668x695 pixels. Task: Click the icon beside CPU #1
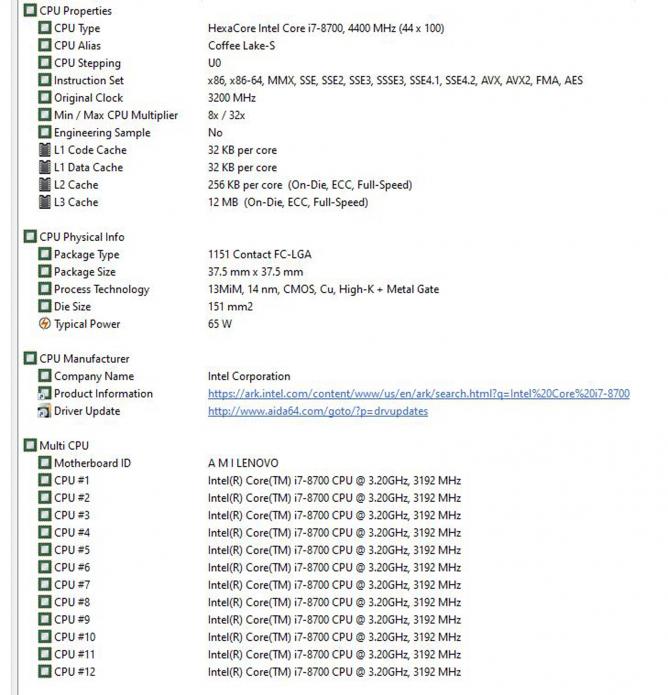click(x=45, y=480)
